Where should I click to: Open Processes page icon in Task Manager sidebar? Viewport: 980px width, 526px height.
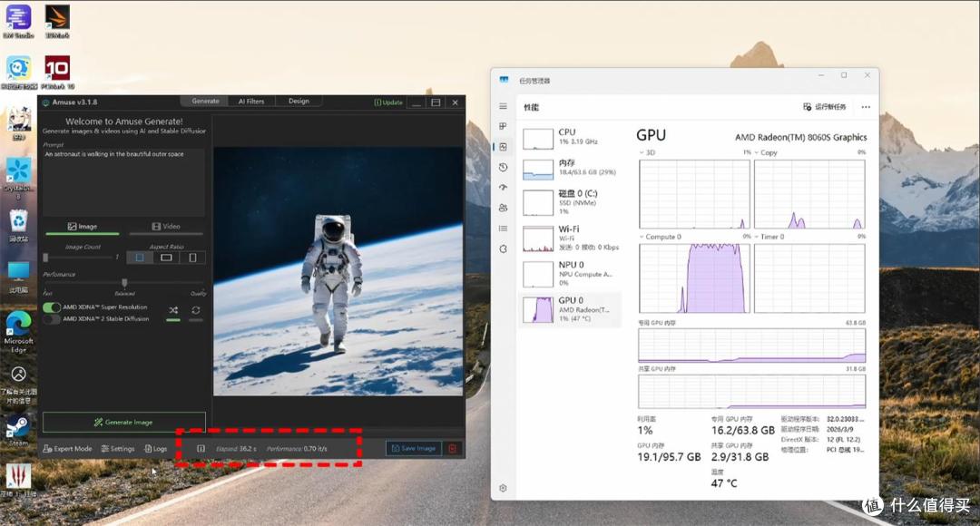point(503,126)
